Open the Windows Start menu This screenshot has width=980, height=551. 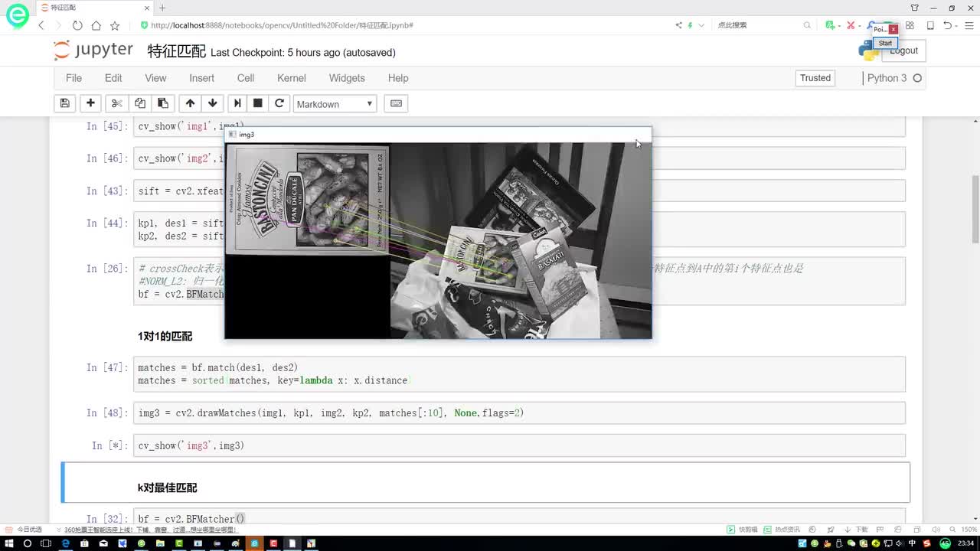point(8,543)
